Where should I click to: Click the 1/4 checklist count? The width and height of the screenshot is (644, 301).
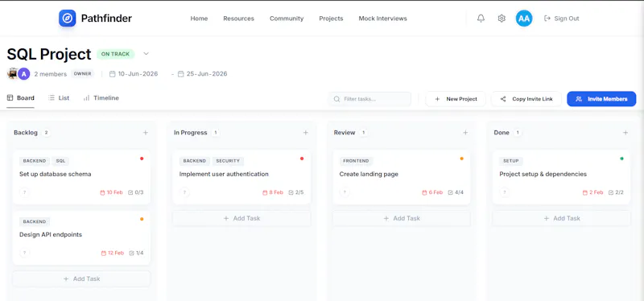tap(136, 253)
